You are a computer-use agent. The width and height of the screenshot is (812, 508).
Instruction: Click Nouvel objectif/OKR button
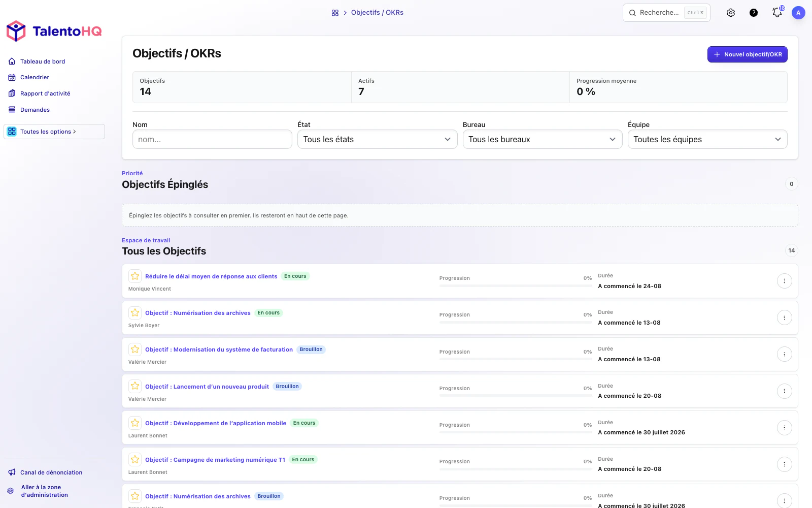[x=748, y=54]
